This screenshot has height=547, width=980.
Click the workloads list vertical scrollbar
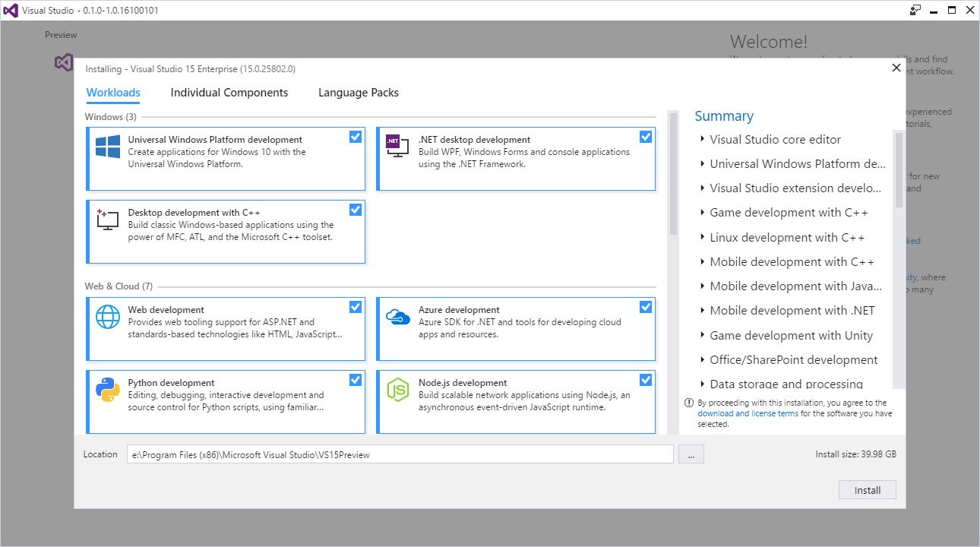tap(672, 175)
